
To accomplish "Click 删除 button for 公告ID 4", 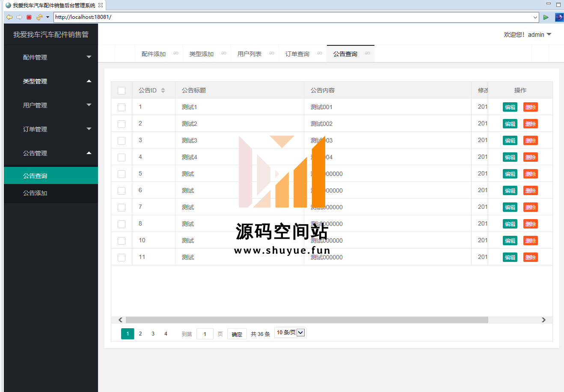I will tap(531, 157).
